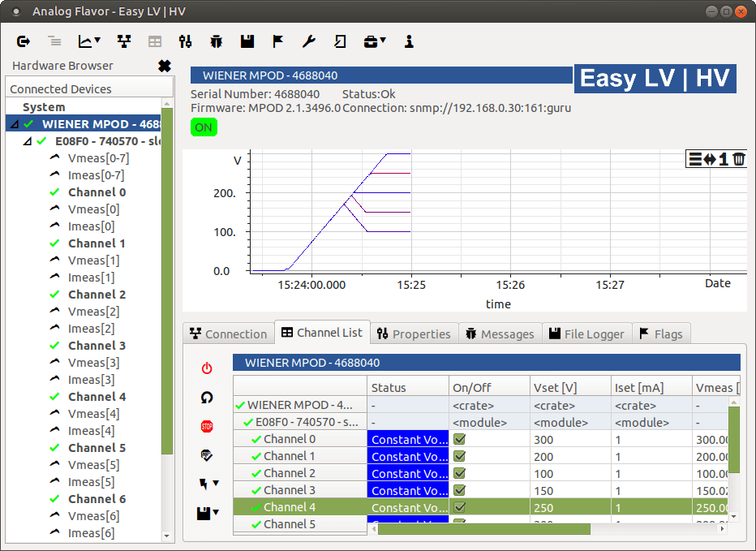
Task: Switch to the File Logger tab
Action: coord(586,334)
